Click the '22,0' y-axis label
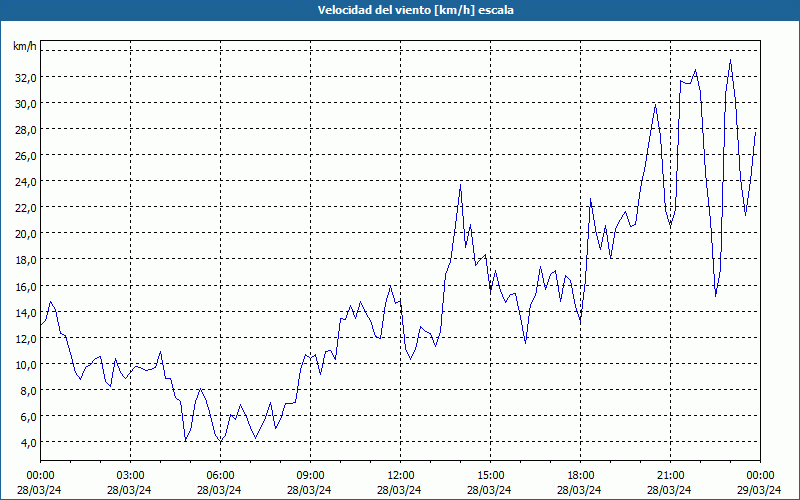This screenshot has height=500, width=800. (24, 208)
